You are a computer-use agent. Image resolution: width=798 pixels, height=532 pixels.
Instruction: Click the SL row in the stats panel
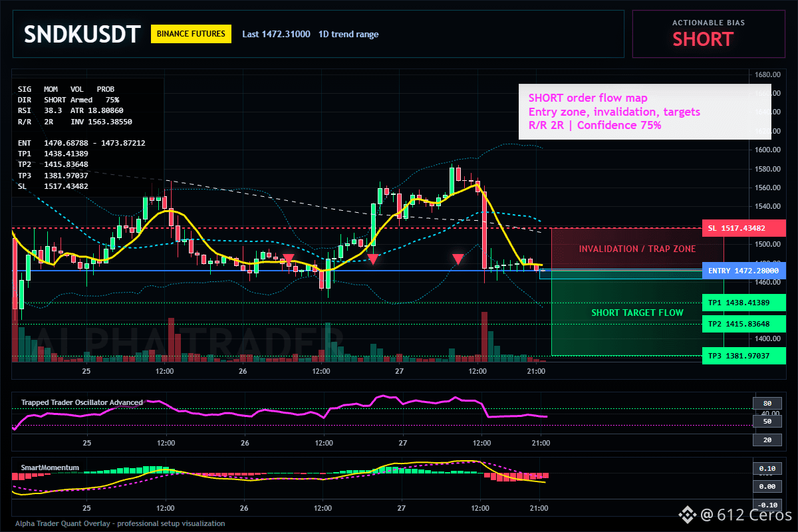click(53, 186)
